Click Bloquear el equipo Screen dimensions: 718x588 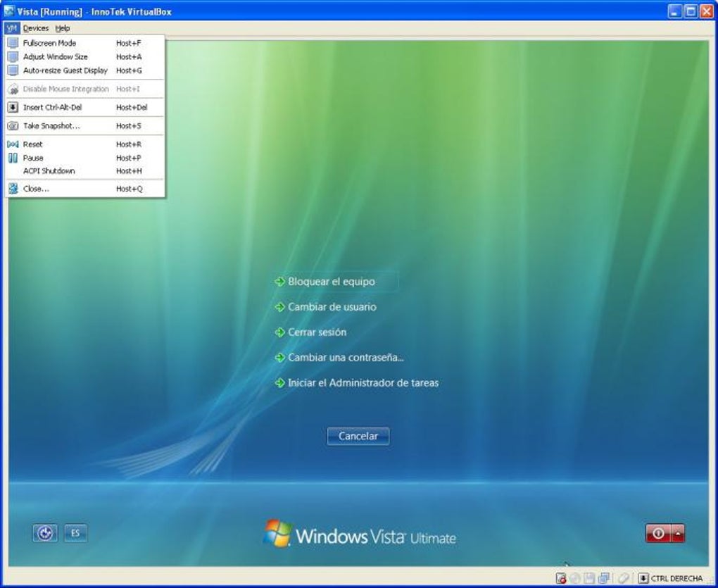pyautogui.click(x=331, y=282)
